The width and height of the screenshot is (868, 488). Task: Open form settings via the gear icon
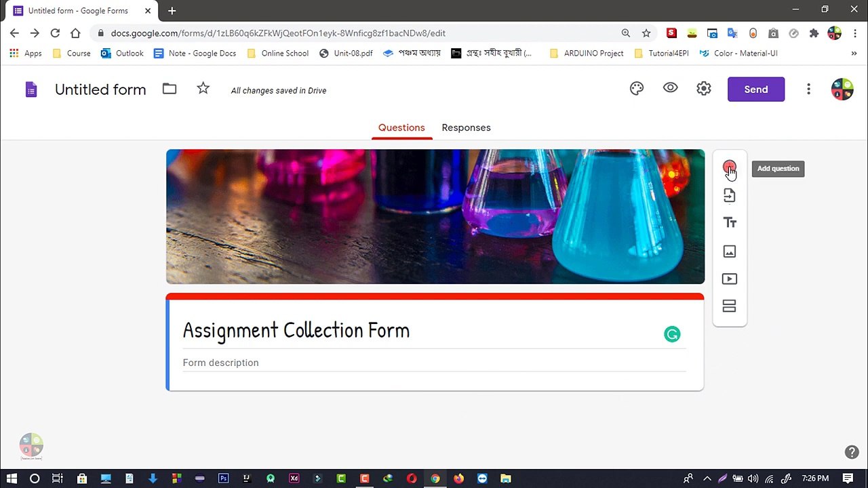[x=704, y=89]
